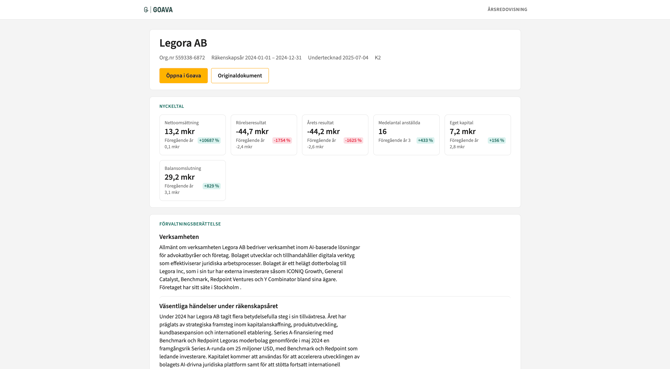Click the Undertecknad 2025-07-04 text
The height and width of the screenshot is (369, 670).
(338, 58)
